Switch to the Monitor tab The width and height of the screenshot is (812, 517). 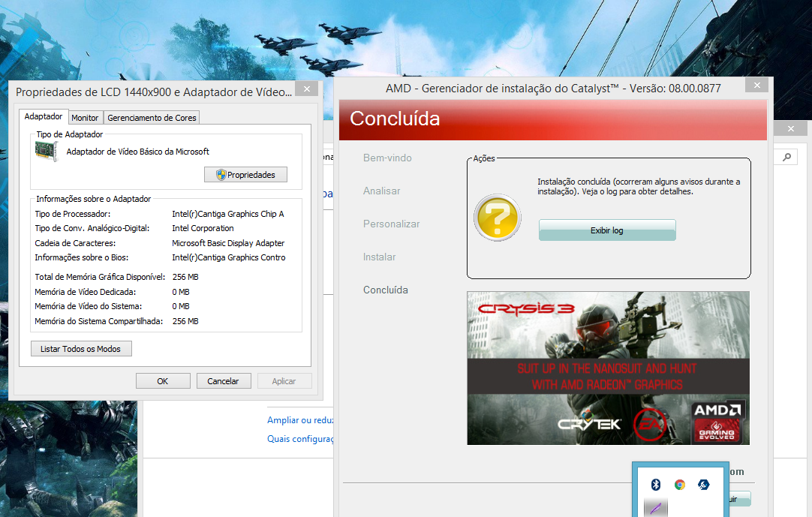pyautogui.click(x=85, y=118)
